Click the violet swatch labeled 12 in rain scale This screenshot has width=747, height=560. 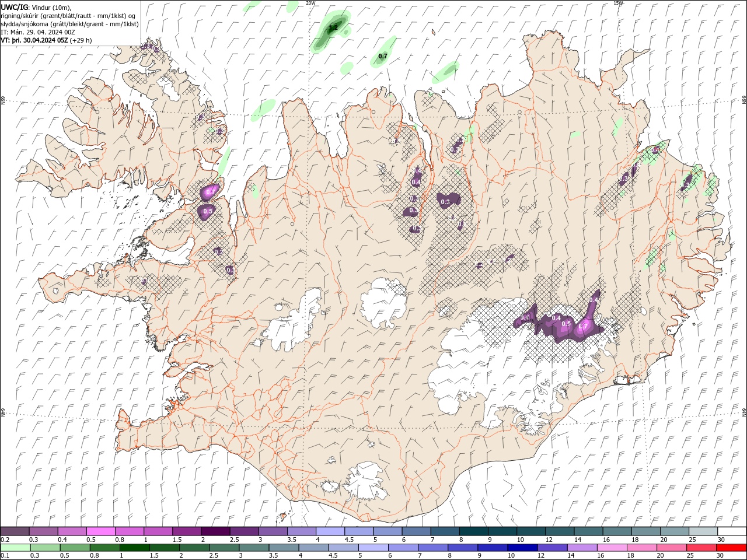tap(552, 548)
